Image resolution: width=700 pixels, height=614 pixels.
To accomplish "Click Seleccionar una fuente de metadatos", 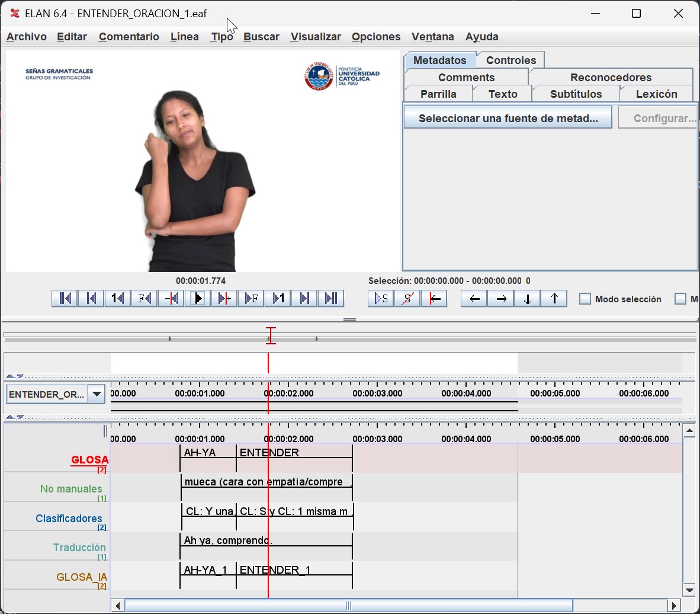I will (x=508, y=117).
